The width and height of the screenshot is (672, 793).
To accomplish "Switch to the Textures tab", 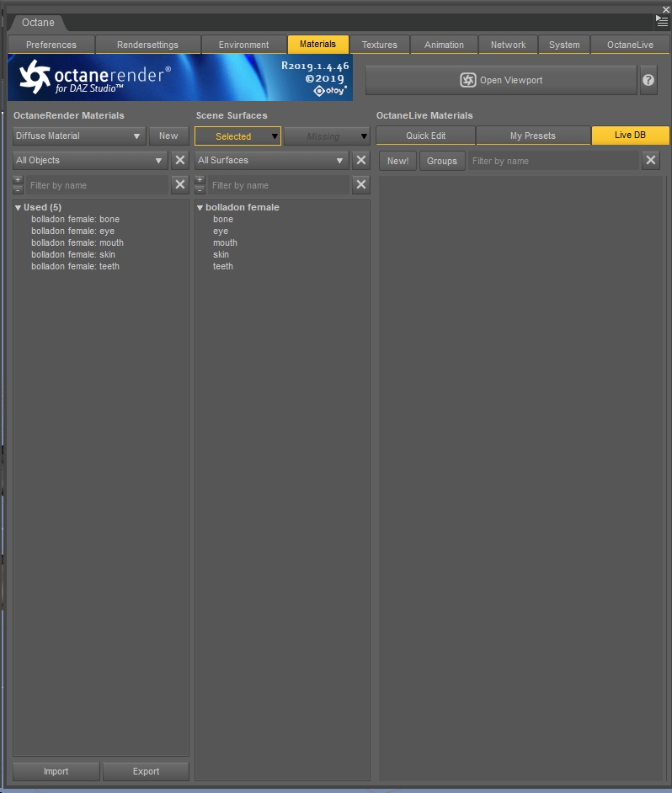I will (380, 45).
